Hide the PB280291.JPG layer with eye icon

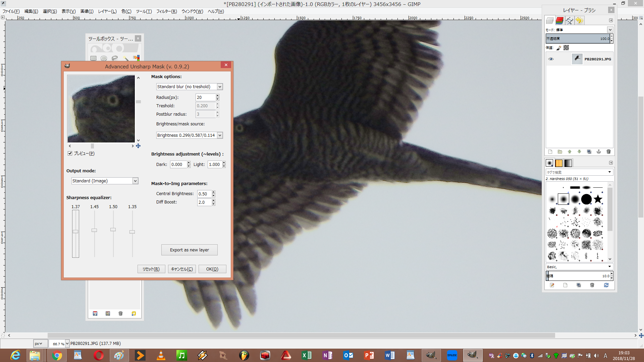coord(551,59)
